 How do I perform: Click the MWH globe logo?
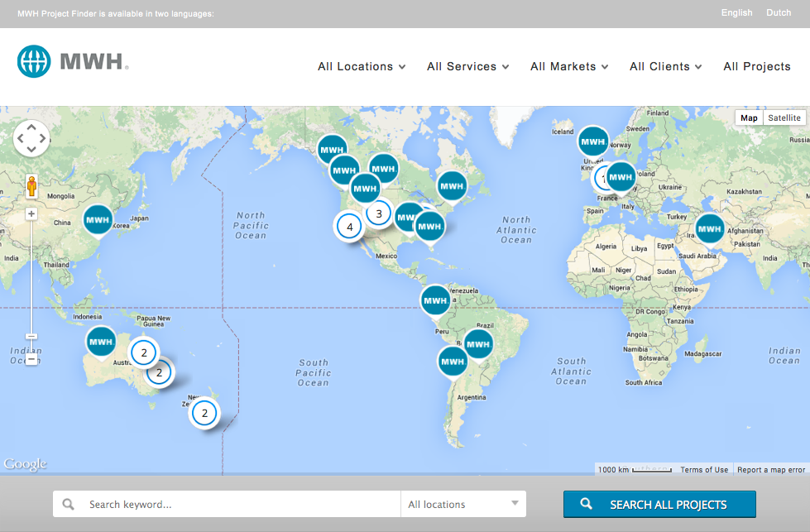coord(34,61)
